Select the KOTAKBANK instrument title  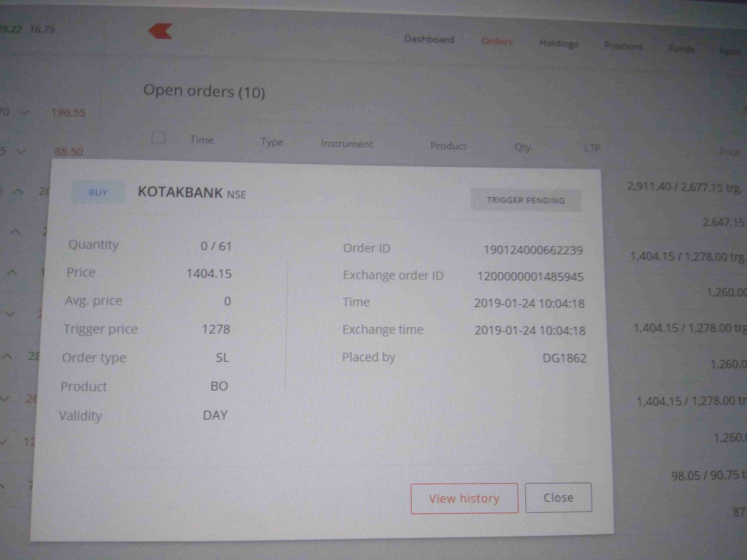coord(180,192)
